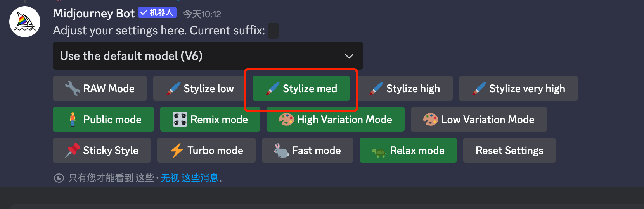The width and height of the screenshot is (644, 209).
Task: Toggle Public mode off
Action: 103,119
